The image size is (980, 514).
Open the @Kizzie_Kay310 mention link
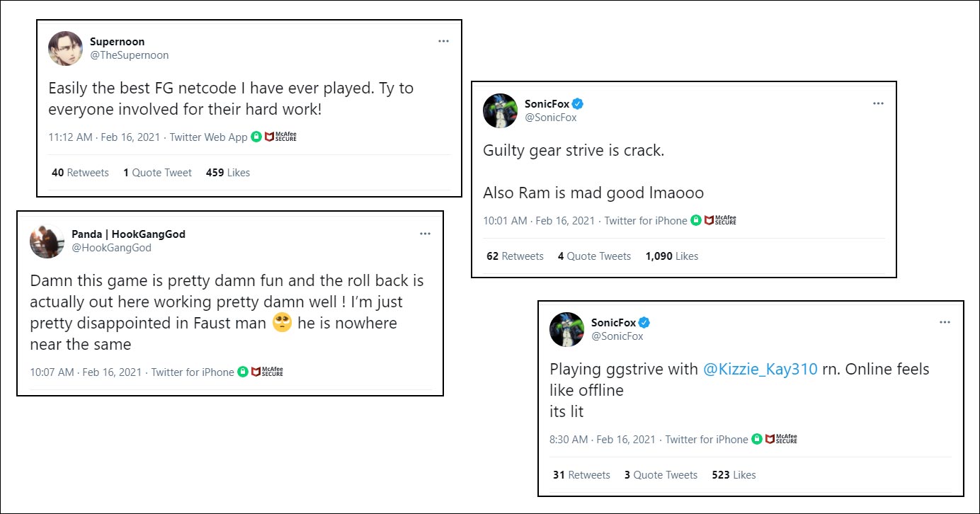760,369
